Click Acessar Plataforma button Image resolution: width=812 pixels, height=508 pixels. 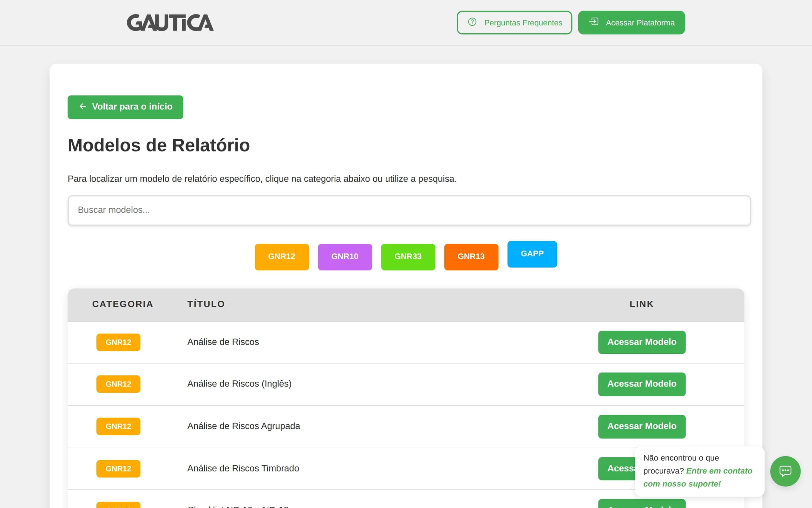point(631,23)
